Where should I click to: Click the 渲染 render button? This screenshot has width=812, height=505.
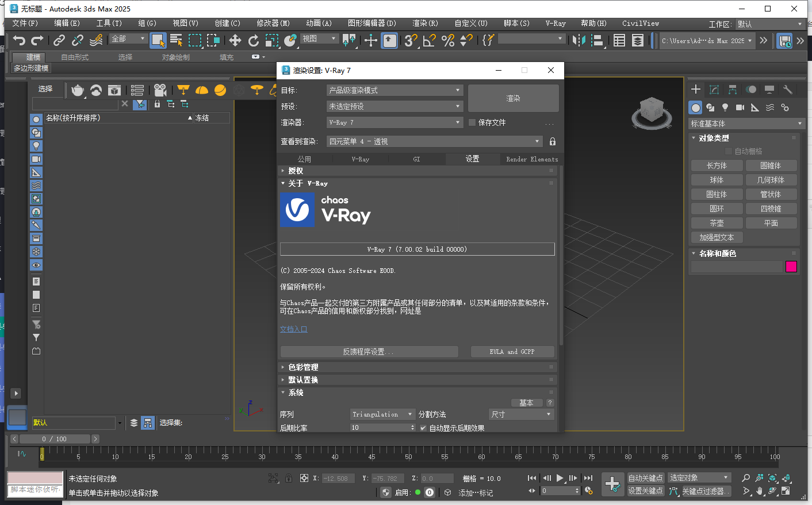click(512, 98)
